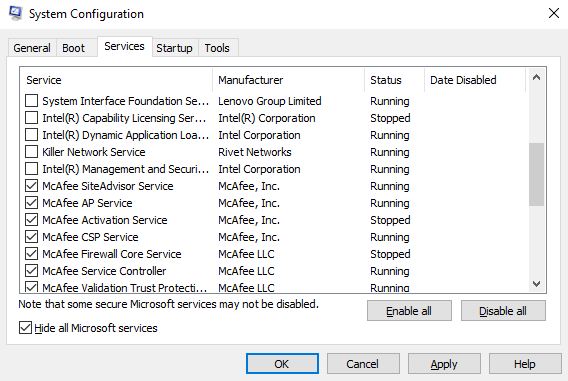The width and height of the screenshot is (568, 381).
Task: Click McAfee LLC beside McAfee Service Controller
Action: 246,271
